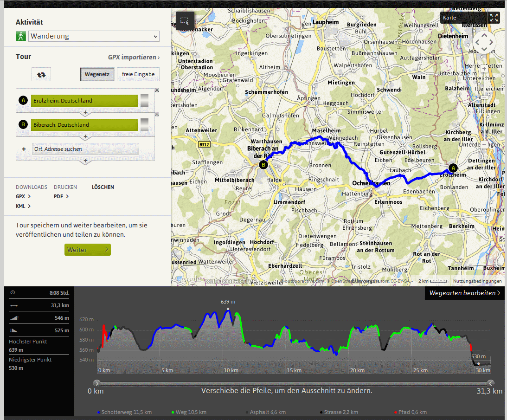Enable Wegenetz routing mode
The width and height of the screenshot is (507, 420).
tap(97, 74)
